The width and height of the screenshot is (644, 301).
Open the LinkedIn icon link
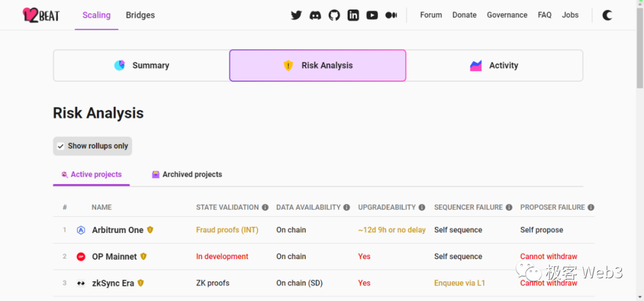(x=353, y=15)
